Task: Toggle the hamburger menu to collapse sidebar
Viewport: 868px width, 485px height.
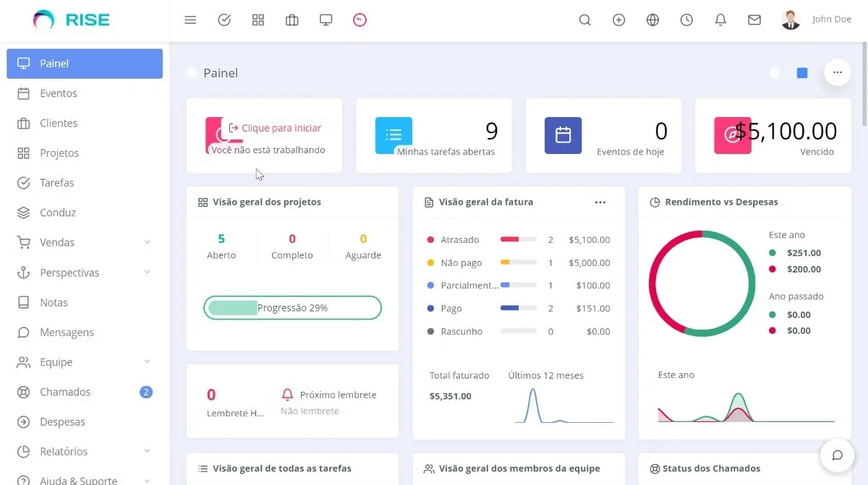Action: (x=190, y=20)
